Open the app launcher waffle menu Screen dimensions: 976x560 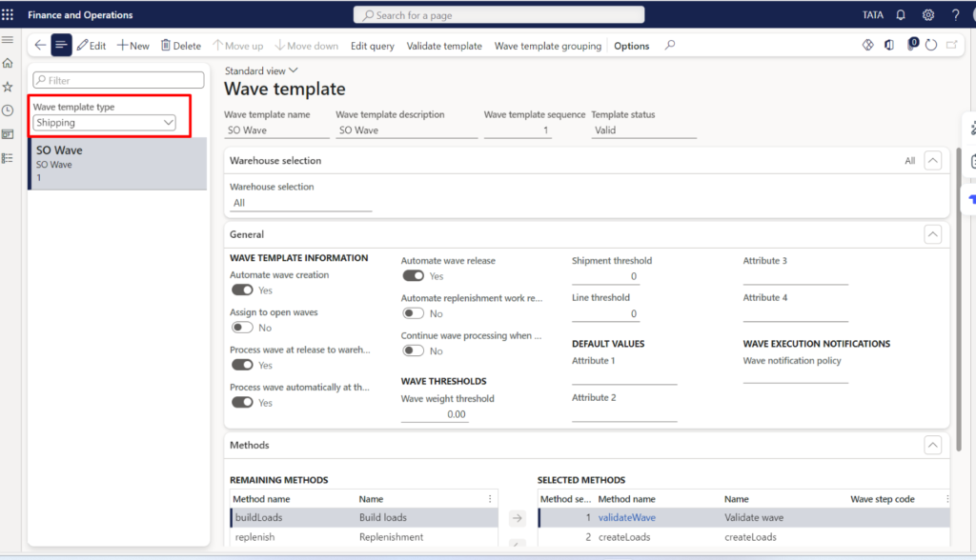(x=8, y=14)
